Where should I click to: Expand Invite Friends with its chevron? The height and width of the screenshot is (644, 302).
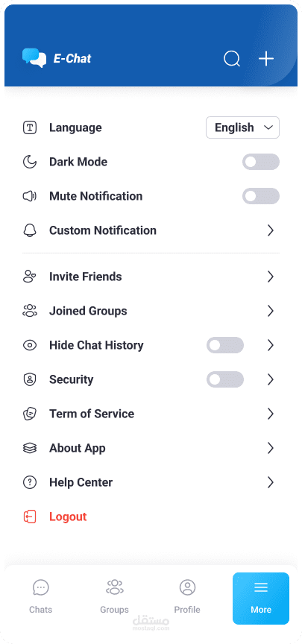pyautogui.click(x=271, y=277)
